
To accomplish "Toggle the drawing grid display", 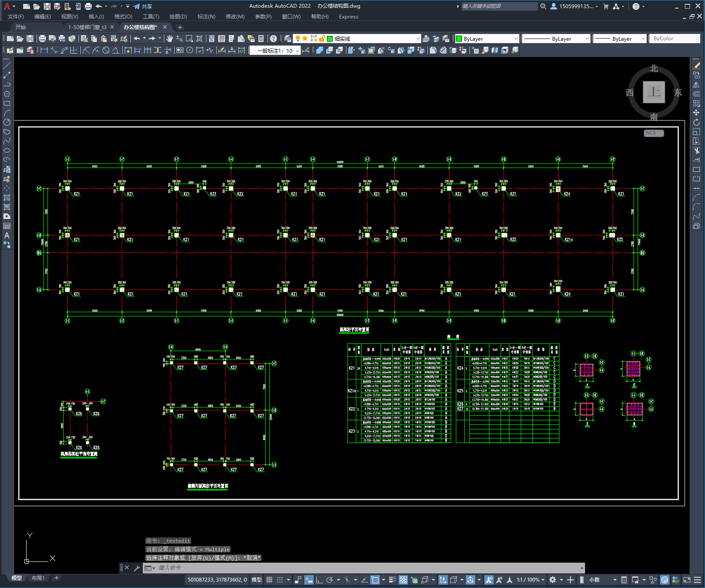I will pyautogui.click(x=269, y=580).
